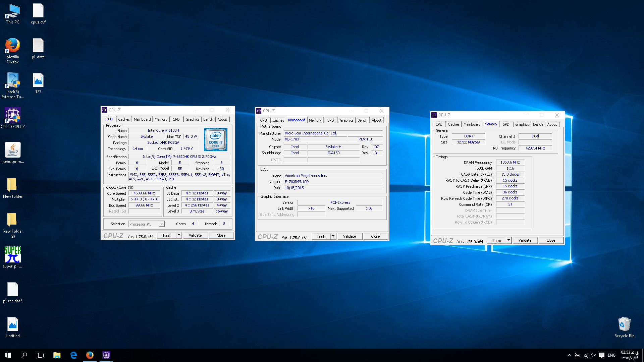This screenshot has height=362, width=644.
Task: Open Memory tab in left CPU-Z window
Action: point(161,119)
